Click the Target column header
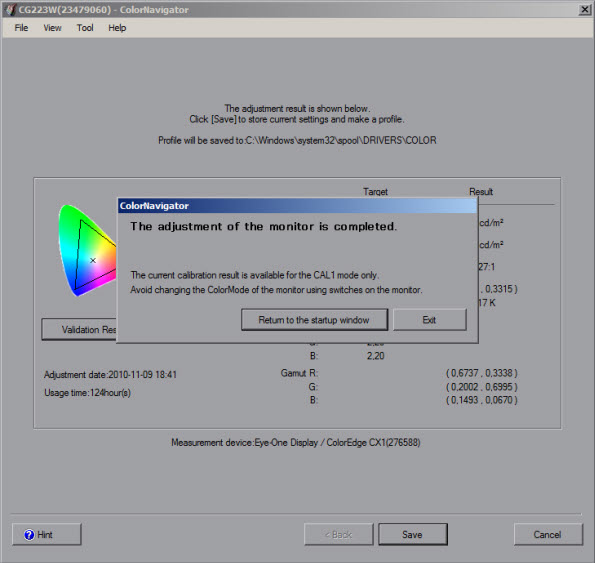 (375, 192)
